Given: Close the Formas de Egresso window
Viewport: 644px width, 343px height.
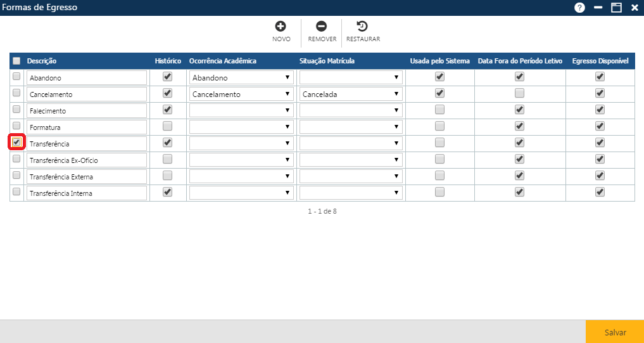Looking at the screenshot, I should click(x=634, y=8).
